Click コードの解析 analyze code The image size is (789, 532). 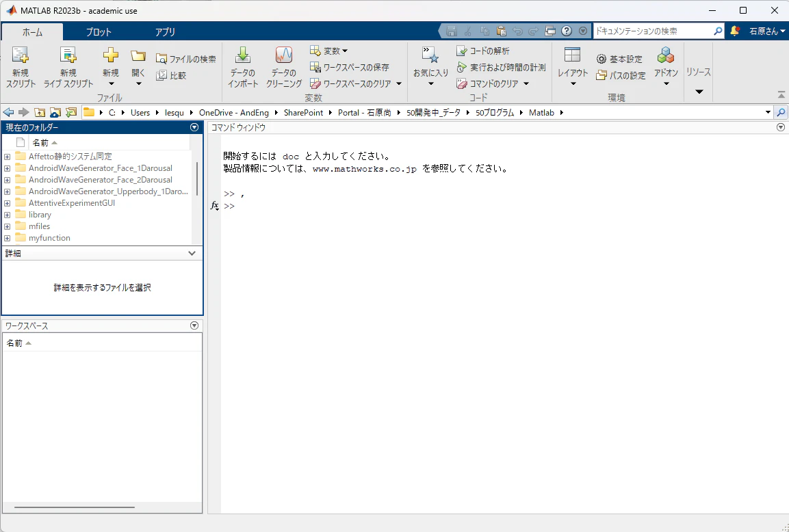pos(483,51)
